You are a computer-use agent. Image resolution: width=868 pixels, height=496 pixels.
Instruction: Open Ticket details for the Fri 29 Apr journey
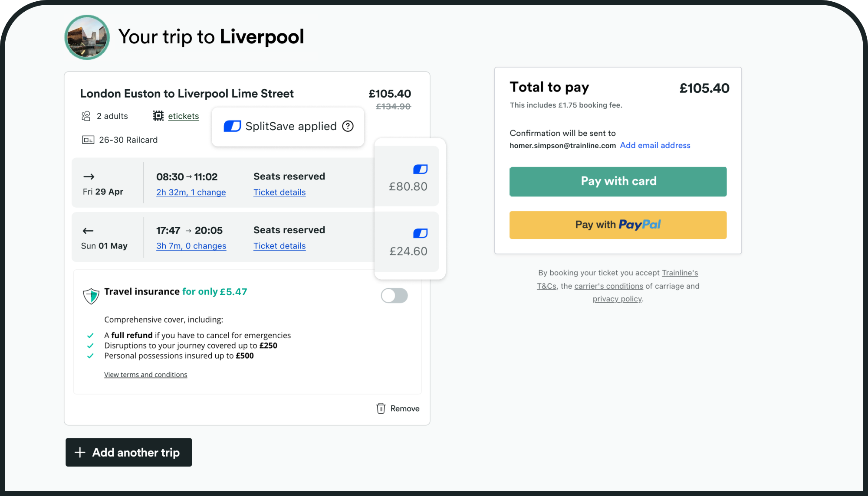pos(279,192)
